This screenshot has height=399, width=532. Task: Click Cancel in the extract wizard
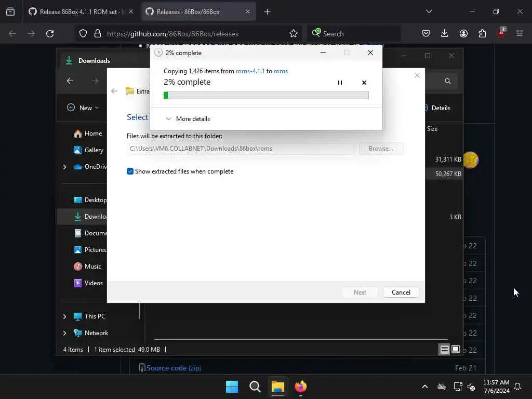401,292
